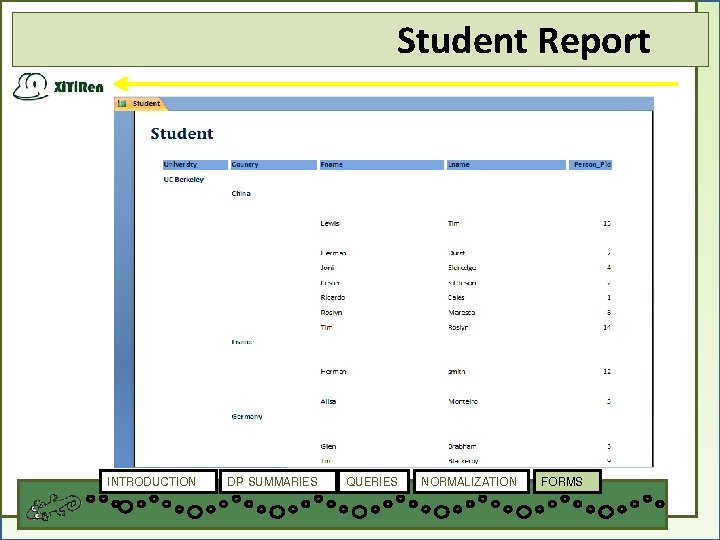Select the Student report tab
Image resolution: width=720 pixels, height=540 pixels.
pos(141,104)
